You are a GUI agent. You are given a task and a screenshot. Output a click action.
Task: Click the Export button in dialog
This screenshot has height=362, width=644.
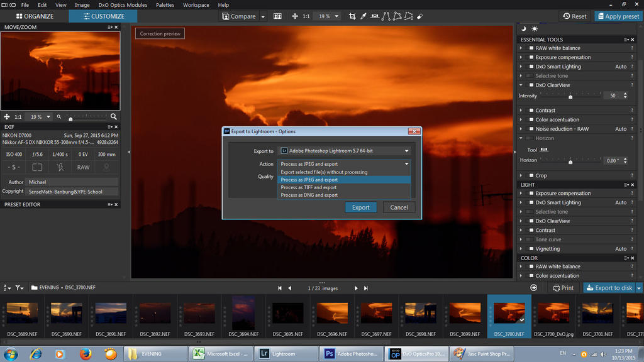(x=360, y=207)
